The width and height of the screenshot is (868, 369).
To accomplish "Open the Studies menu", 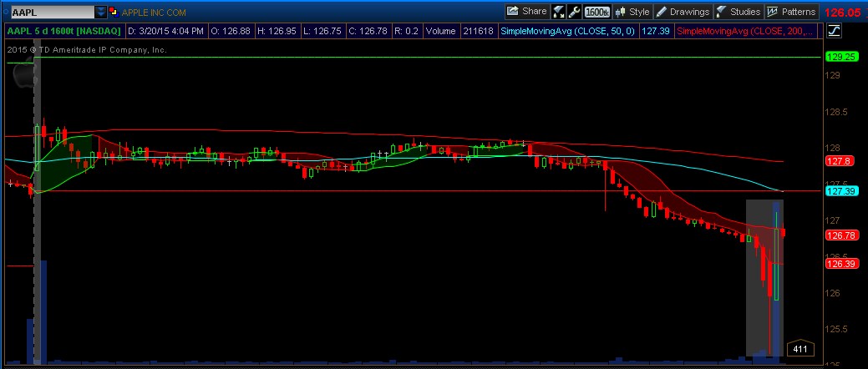I will click(739, 12).
